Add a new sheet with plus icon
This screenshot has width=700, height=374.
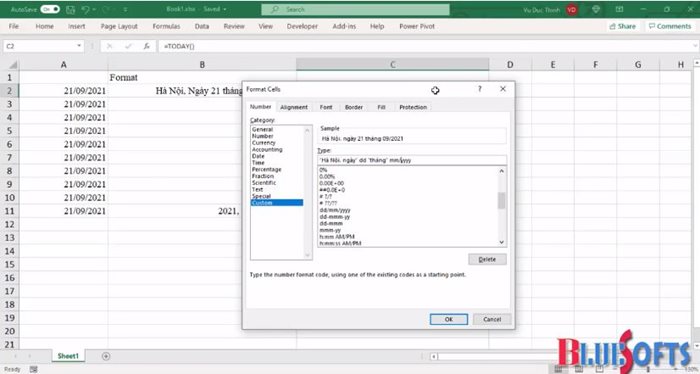[x=106, y=356]
